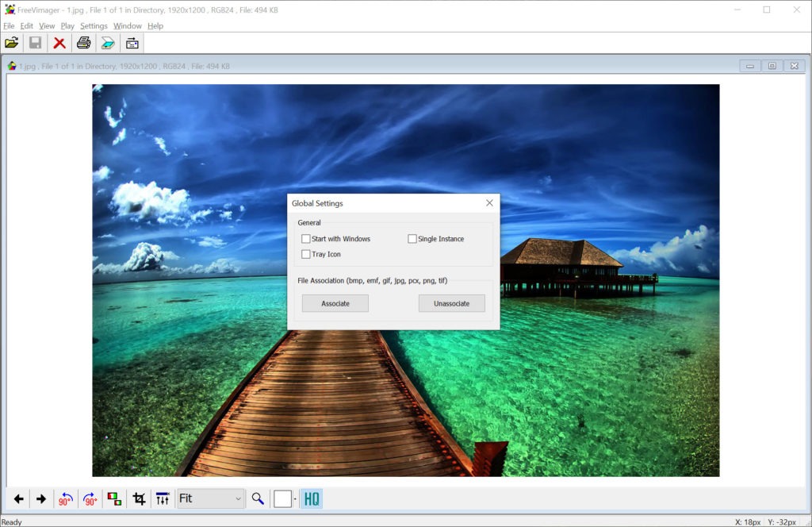The width and height of the screenshot is (812, 527).
Task: Toggle HQ high quality rendering
Action: click(x=312, y=499)
